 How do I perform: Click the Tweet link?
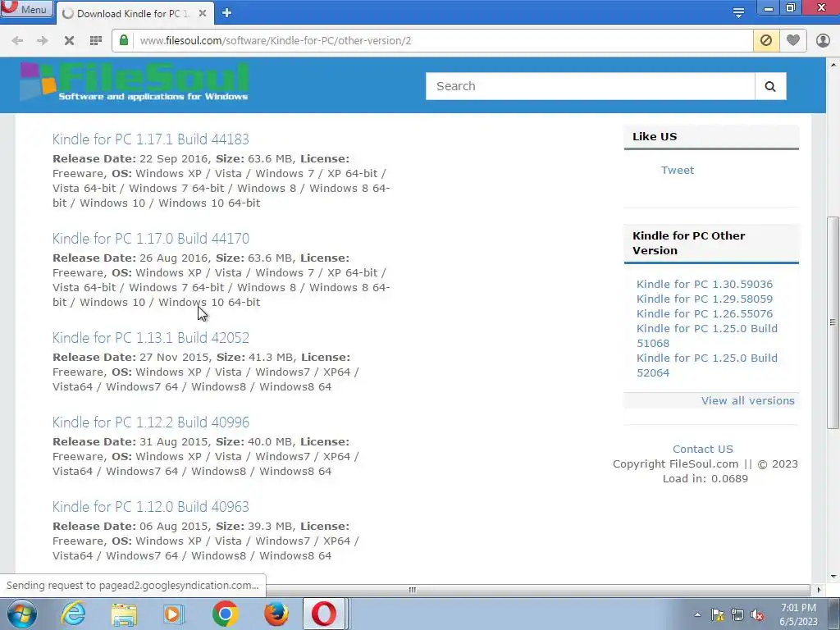pos(677,171)
